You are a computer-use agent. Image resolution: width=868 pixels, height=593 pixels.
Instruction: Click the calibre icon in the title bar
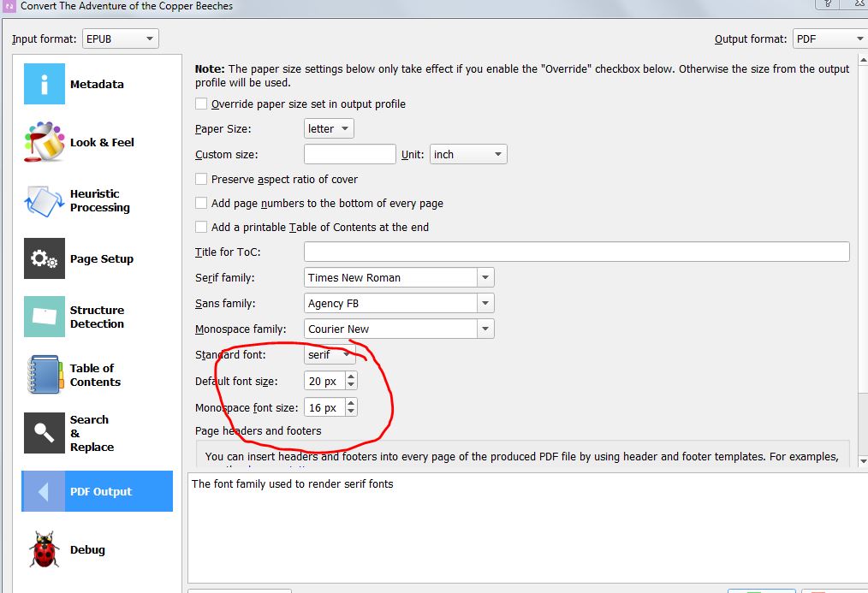click(9, 6)
